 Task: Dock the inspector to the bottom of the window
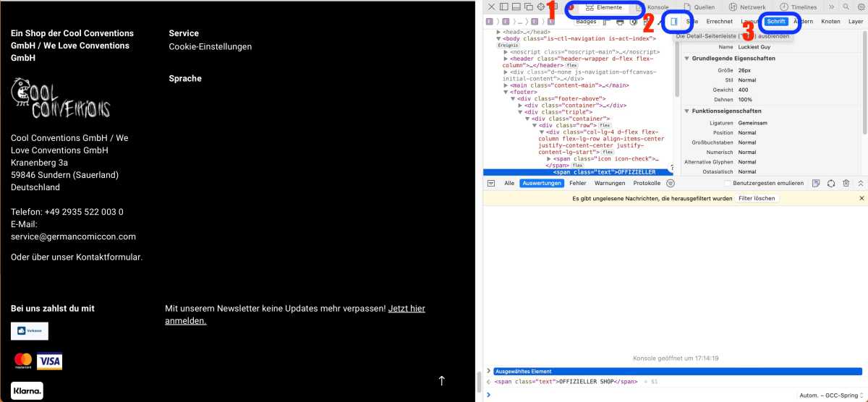coord(516,7)
